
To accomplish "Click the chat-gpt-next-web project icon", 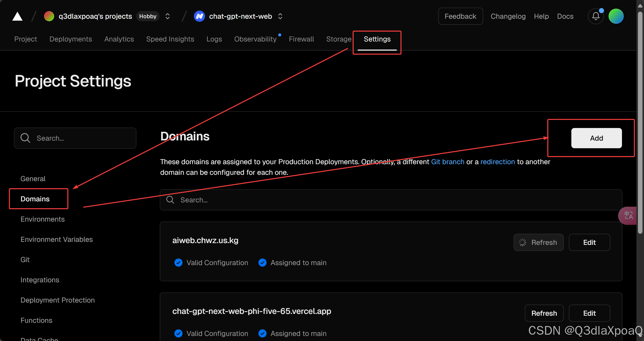I will pyautogui.click(x=199, y=16).
